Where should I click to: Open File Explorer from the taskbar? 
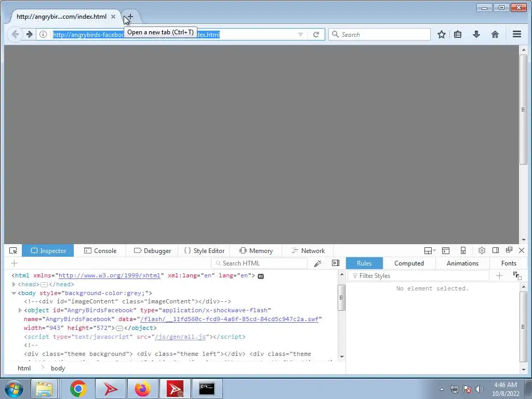[44, 389]
